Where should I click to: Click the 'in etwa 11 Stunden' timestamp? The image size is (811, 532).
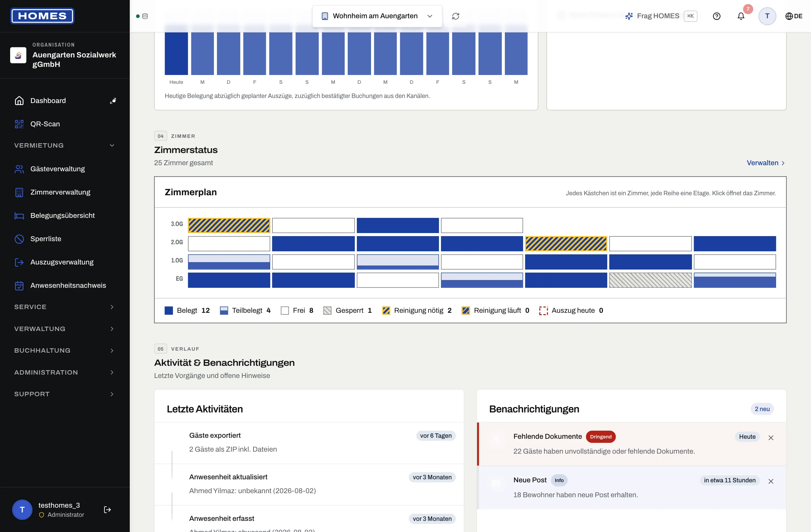coord(730,480)
